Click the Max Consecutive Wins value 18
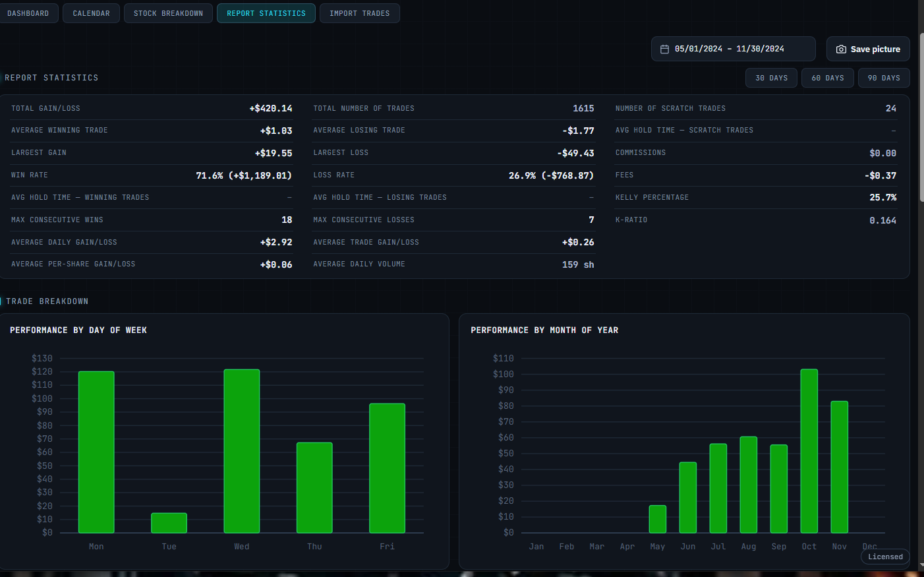This screenshot has height=577, width=924. [x=287, y=220]
